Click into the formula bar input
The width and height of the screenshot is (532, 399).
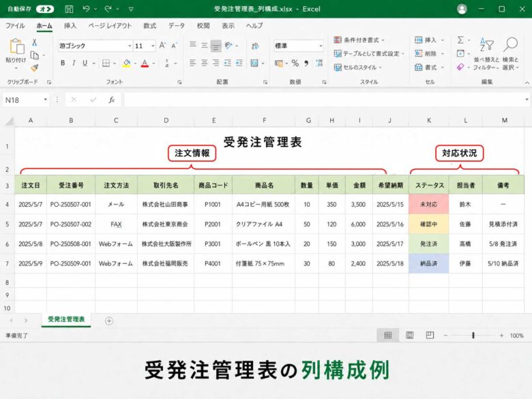tap(323, 100)
